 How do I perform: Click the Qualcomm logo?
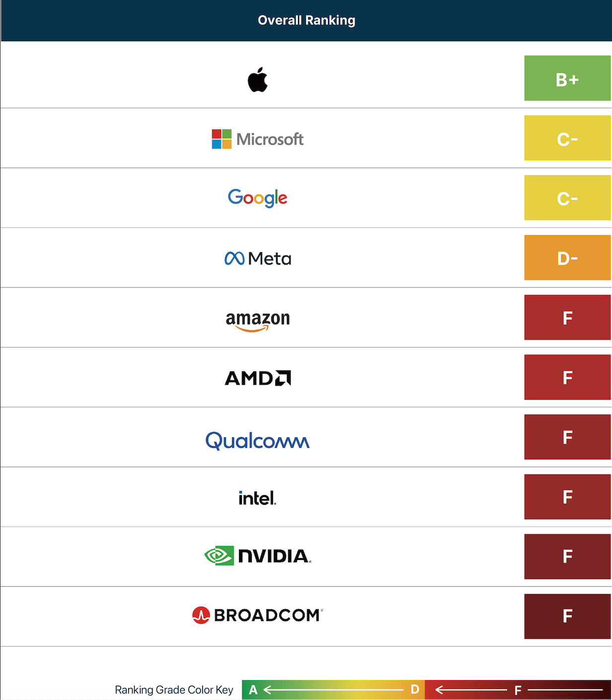[257, 440]
